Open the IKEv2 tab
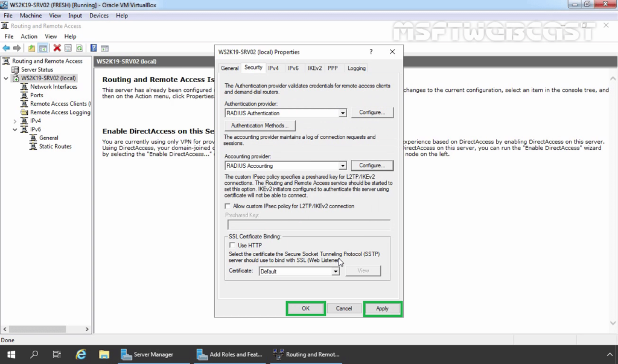The height and width of the screenshot is (364, 618). coord(314,68)
